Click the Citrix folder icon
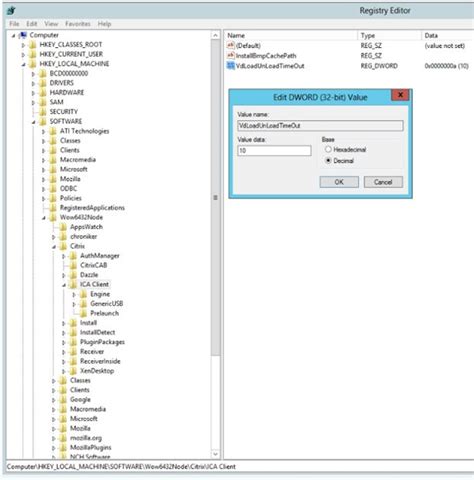Image resolution: width=474 pixels, height=480 pixels. coord(63,246)
